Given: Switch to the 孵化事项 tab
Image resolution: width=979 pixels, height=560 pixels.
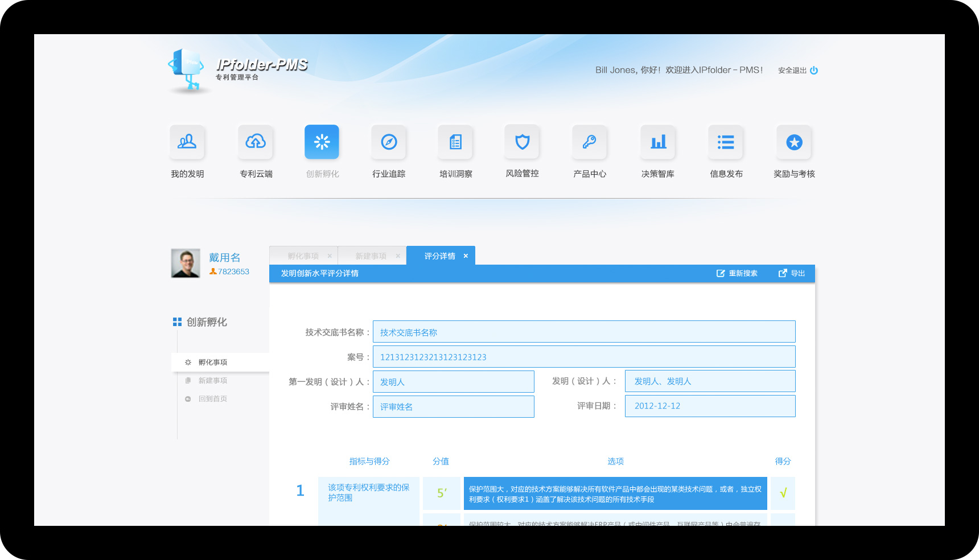Looking at the screenshot, I should click(x=303, y=256).
